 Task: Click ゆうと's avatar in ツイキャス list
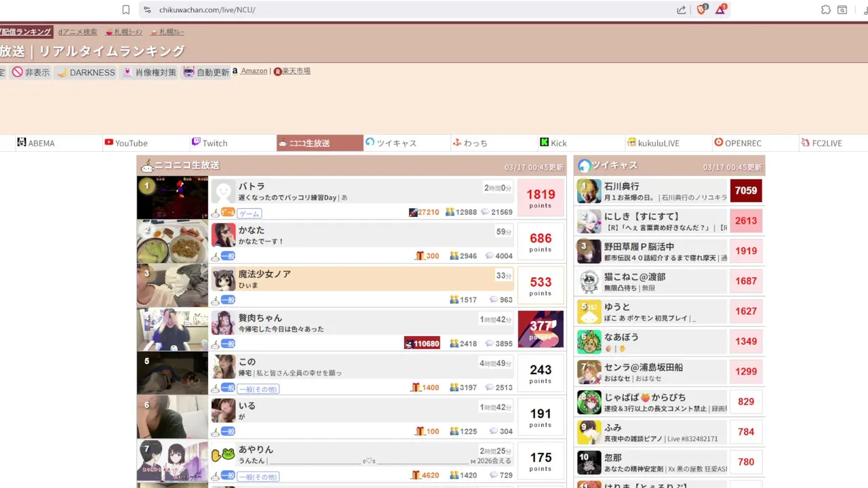[589, 311]
